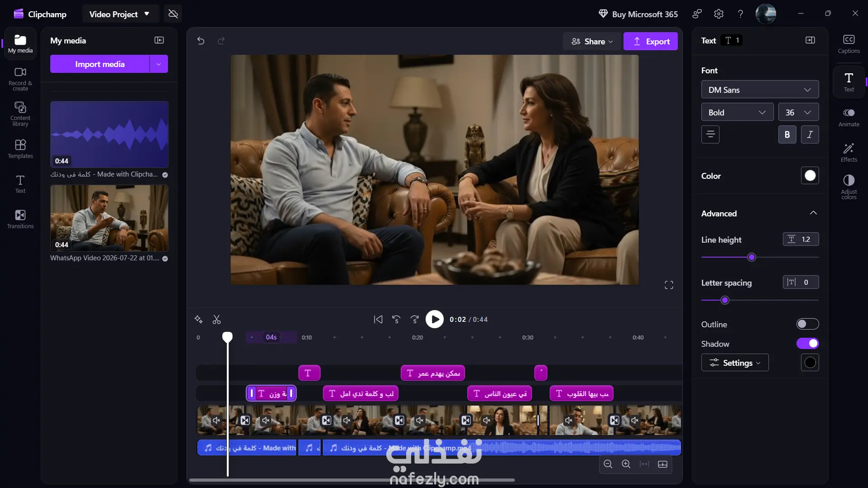Collapse the My media panel

point(159,40)
